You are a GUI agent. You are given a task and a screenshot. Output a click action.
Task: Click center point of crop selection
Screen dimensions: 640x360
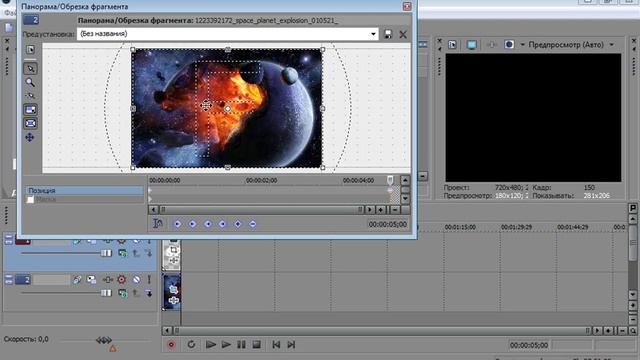coord(228,109)
